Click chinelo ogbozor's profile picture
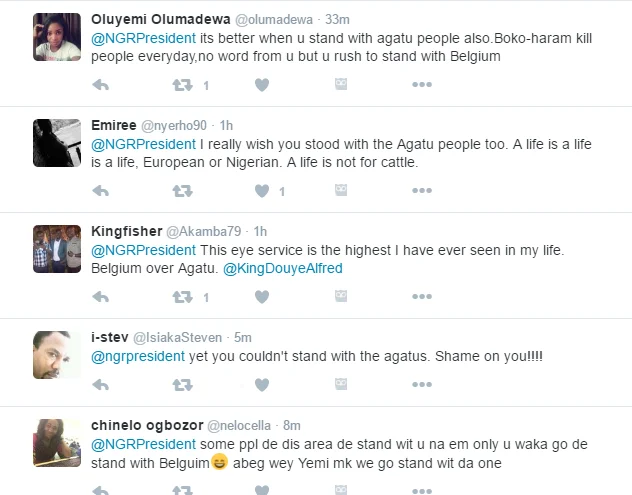Image resolution: width=632 pixels, height=495 pixels. pyautogui.click(x=57, y=442)
